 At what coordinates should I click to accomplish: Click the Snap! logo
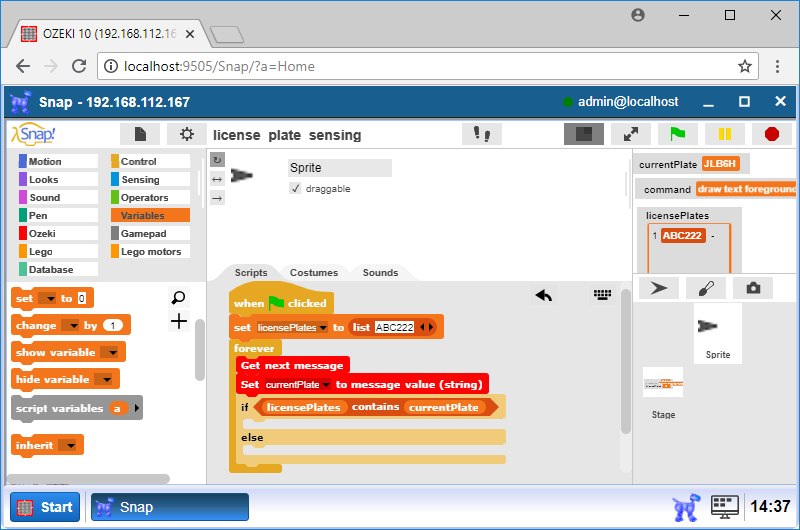point(34,134)
